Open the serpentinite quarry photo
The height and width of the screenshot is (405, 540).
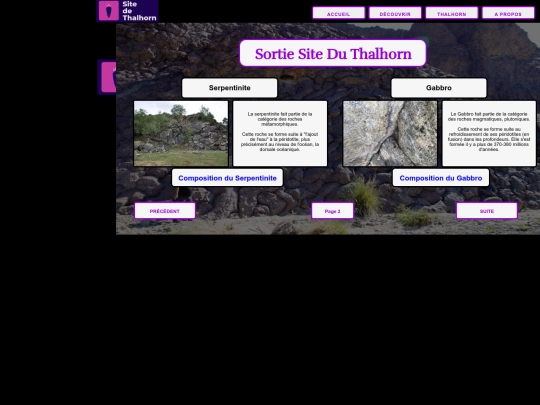coord(181,134)
